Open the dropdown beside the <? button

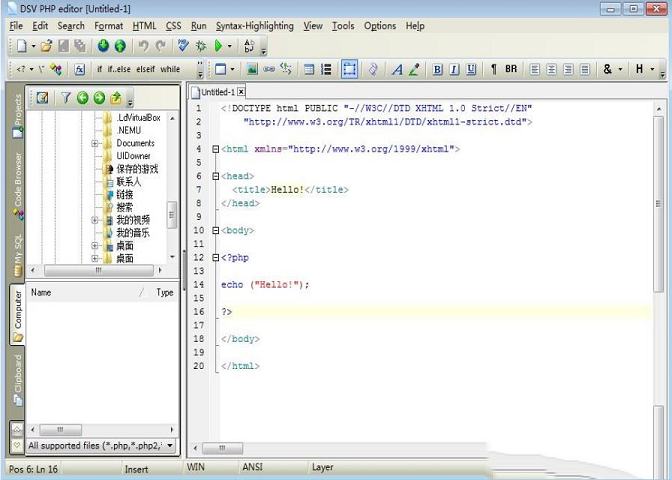pos(31,69)
